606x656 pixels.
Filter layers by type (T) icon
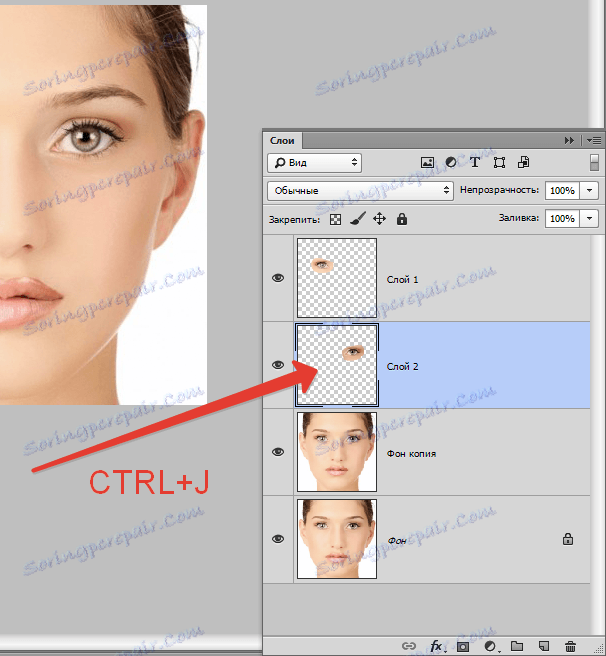pos(475,162)
